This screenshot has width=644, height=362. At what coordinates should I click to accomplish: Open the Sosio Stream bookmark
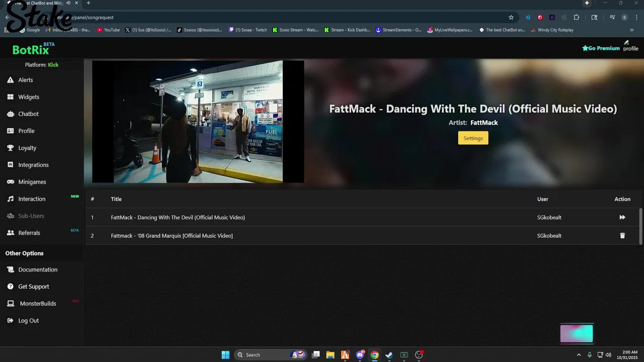pos(296,30)
